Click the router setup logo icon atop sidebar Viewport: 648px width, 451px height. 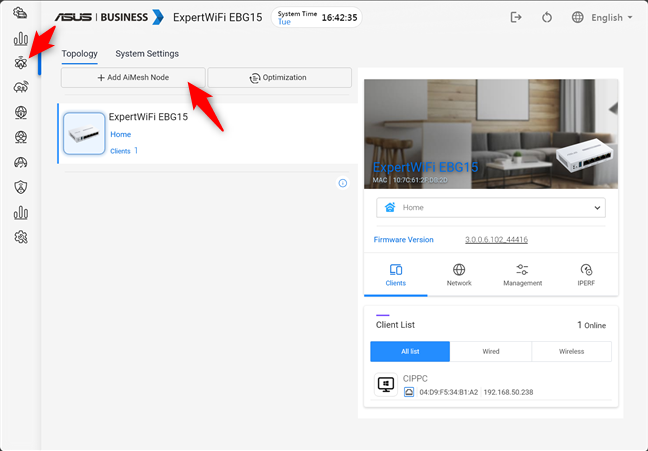[x=20, y=13]
